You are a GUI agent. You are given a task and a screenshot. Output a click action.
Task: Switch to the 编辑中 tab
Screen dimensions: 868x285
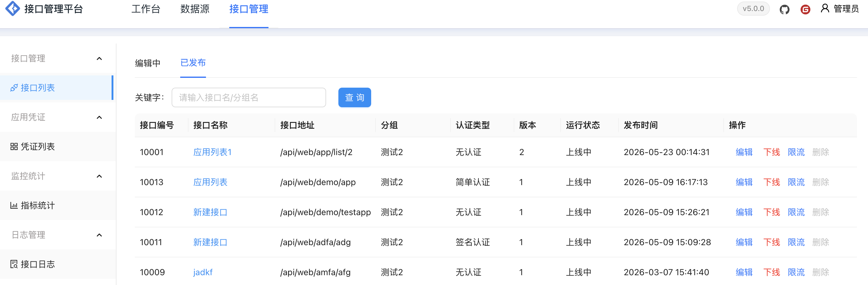coord(148,63)
